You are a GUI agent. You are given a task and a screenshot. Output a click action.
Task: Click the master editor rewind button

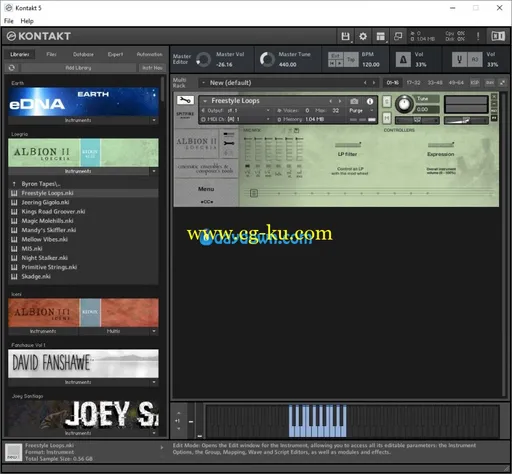332,63
